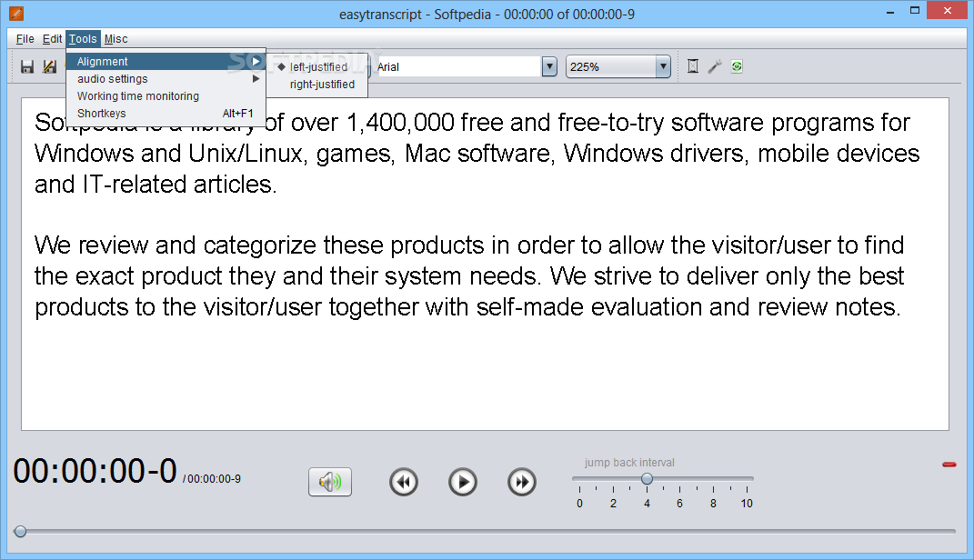This screenshot has width=974, height=560.
Task: Click the jump back interval slider handle
Action: pyautogui.click(x=647, y=479)
